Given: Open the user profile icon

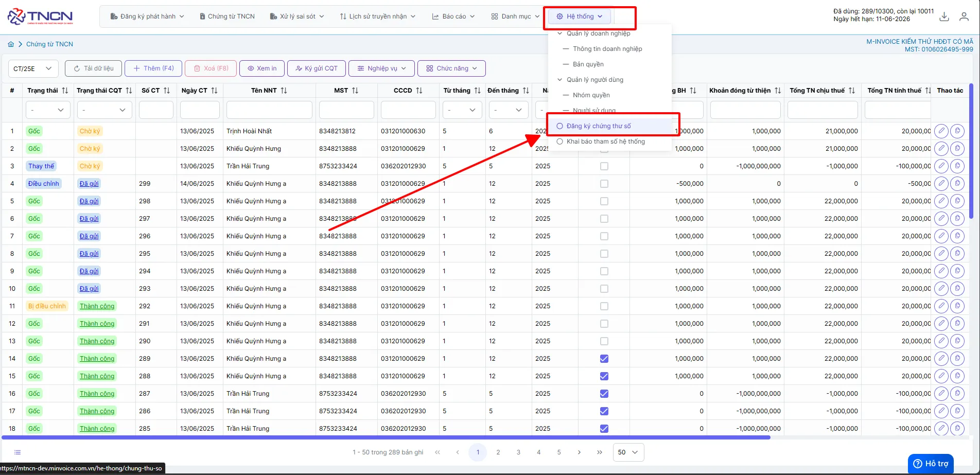Looking at the screenshot, I should 964,16.
